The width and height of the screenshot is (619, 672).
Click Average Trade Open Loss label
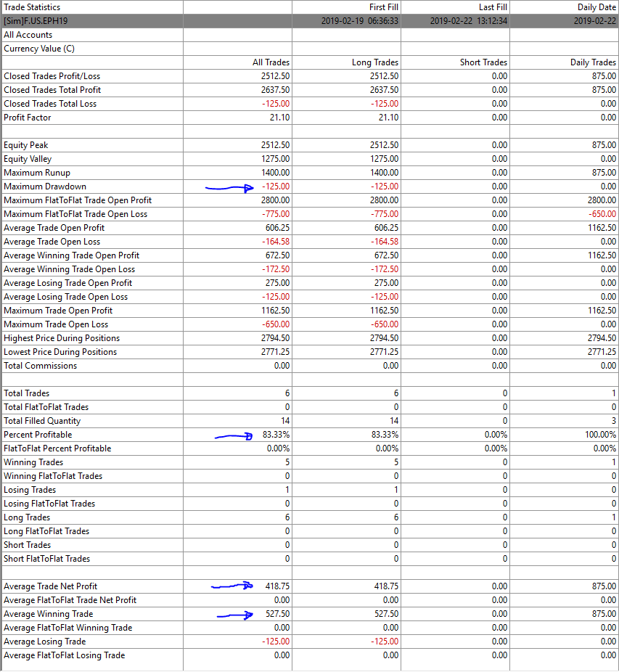point(52,242)
